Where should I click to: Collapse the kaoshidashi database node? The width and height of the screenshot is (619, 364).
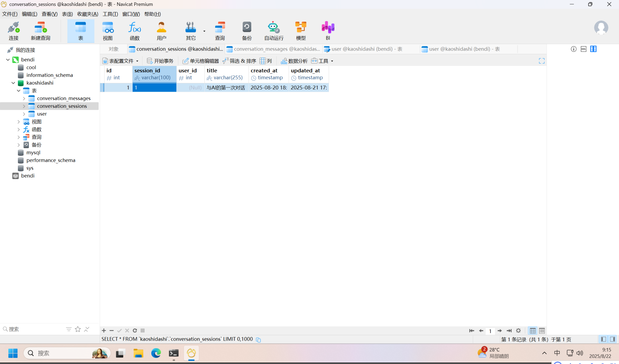(13, 83)
